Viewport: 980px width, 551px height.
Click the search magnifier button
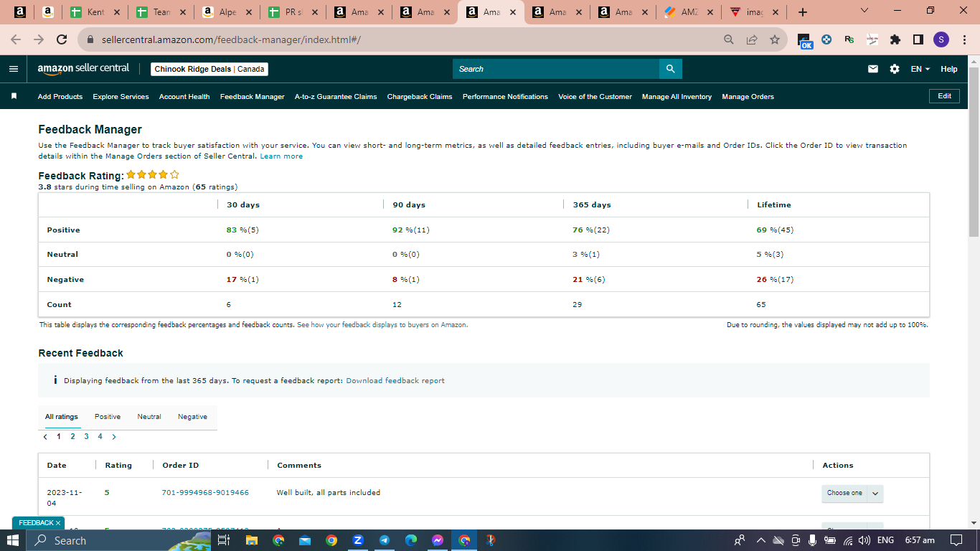(671, 69)
